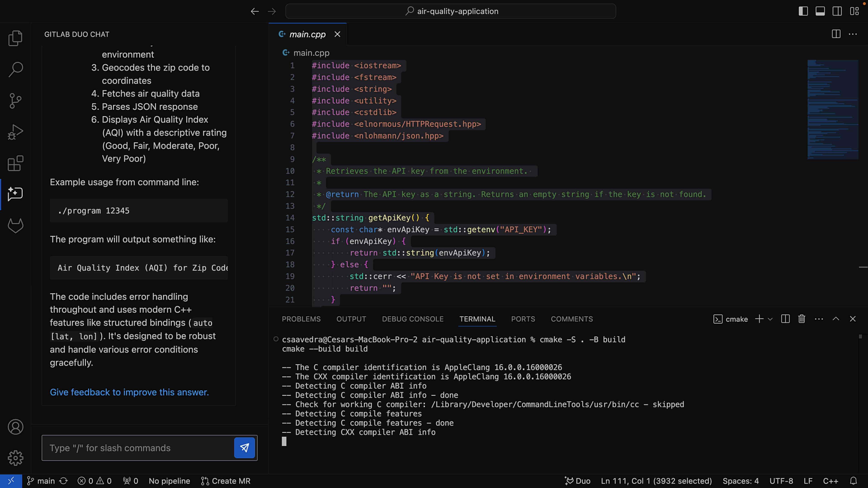
Task: Click the main branch in status bar
Action: (41, 481)
